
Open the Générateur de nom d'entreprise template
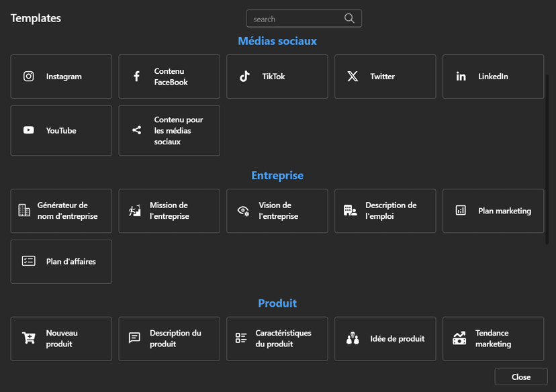click(x=61, y=211)
